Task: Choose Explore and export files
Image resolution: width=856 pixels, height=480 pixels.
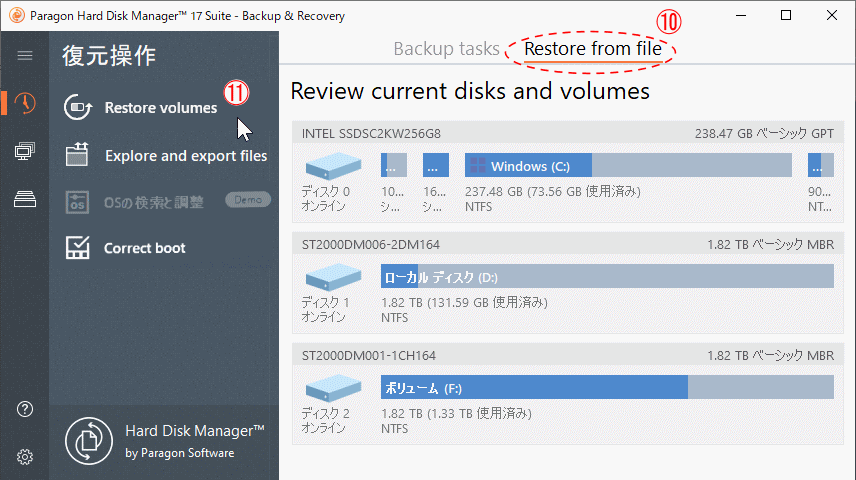Action: coord(186,155)
